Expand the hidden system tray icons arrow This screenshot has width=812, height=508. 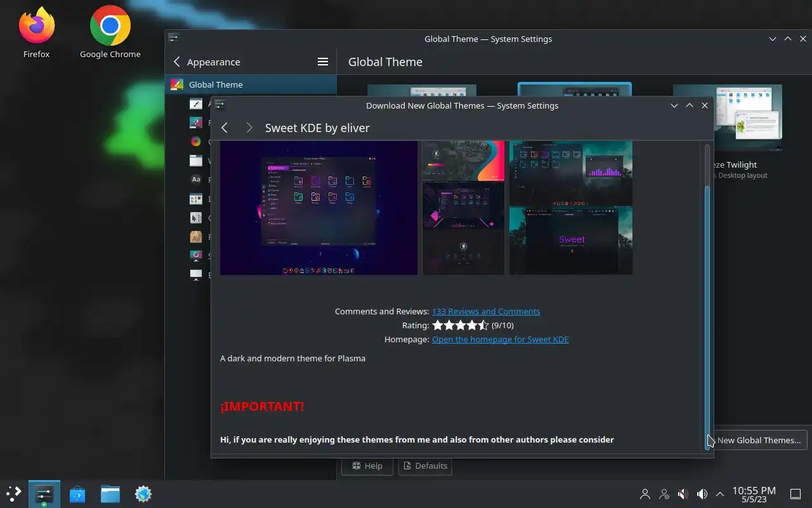pos(720,493)
